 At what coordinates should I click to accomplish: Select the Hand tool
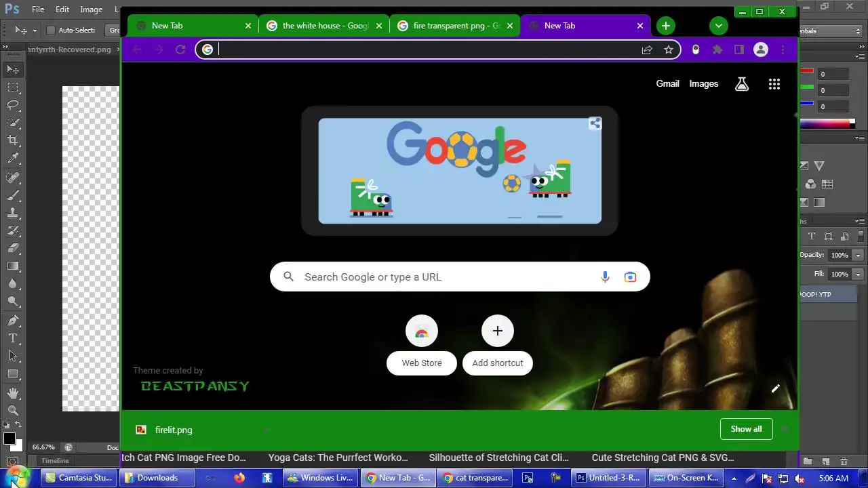(x=13, y=393)
